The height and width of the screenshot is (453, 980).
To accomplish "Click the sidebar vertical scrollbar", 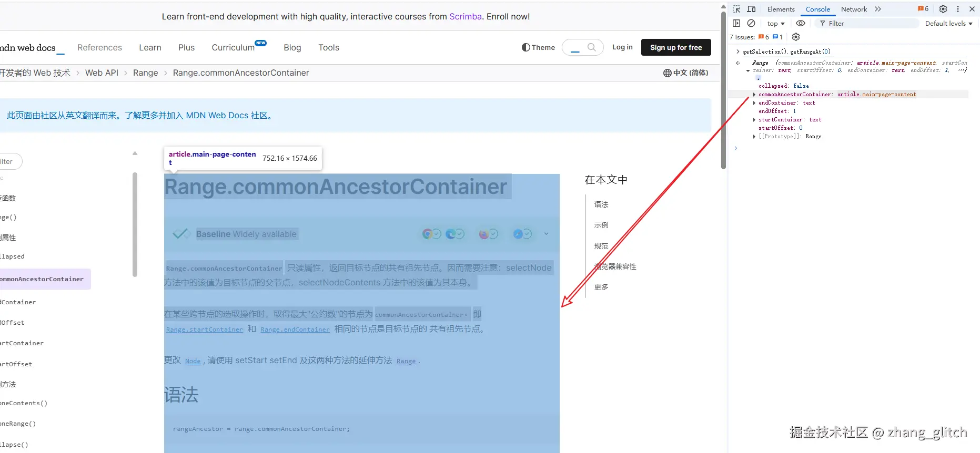I will click(x=135, y=224).
